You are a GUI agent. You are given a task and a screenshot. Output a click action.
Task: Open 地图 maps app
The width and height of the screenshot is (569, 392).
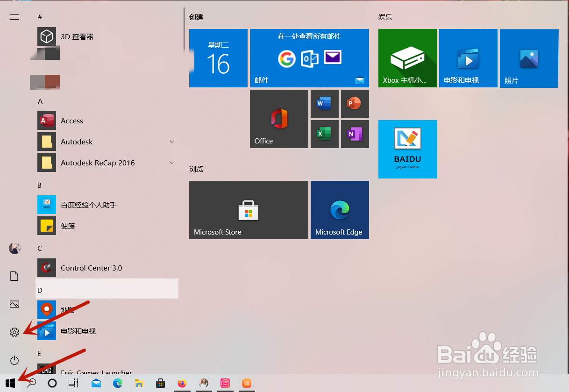pos(107,310)
